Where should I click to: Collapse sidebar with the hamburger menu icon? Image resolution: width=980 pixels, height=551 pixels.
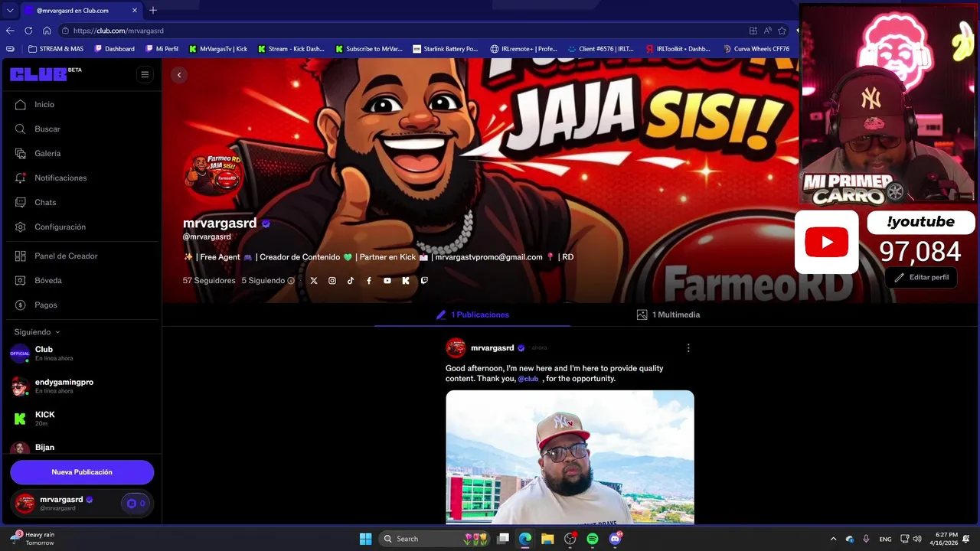click(x=145, y=74)
